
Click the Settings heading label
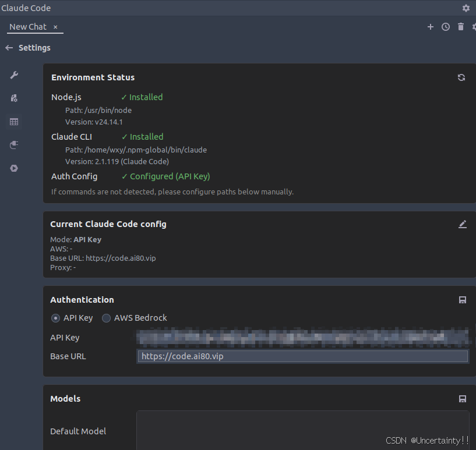(x=34, y=48)
